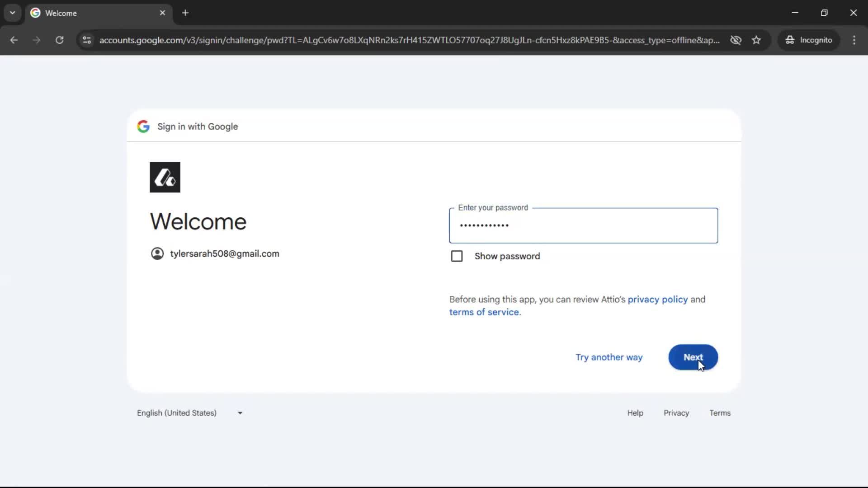Bookmark this page with the star
Viewport: 868px width, 488px height.
point(757,40)
